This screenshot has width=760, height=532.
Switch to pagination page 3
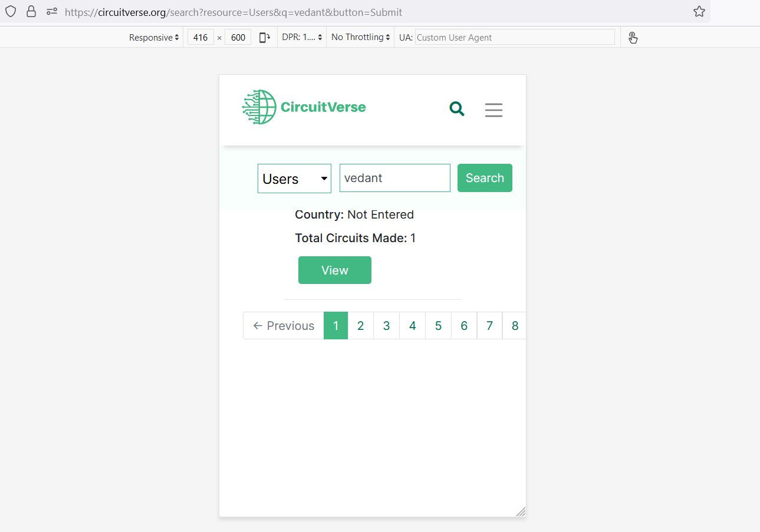[386, 325]
